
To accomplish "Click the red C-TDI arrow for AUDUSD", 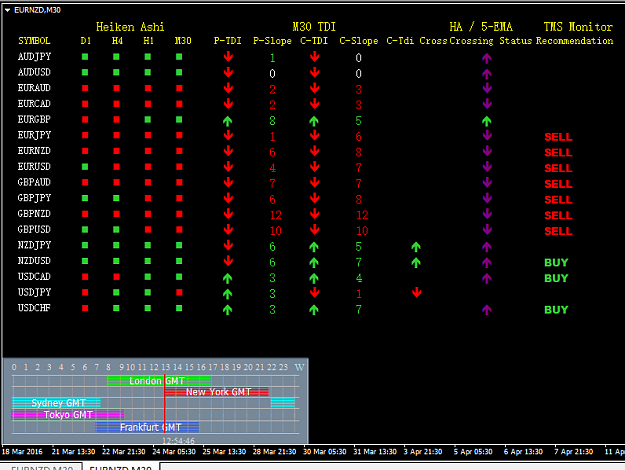I will (x=314, y=73).
